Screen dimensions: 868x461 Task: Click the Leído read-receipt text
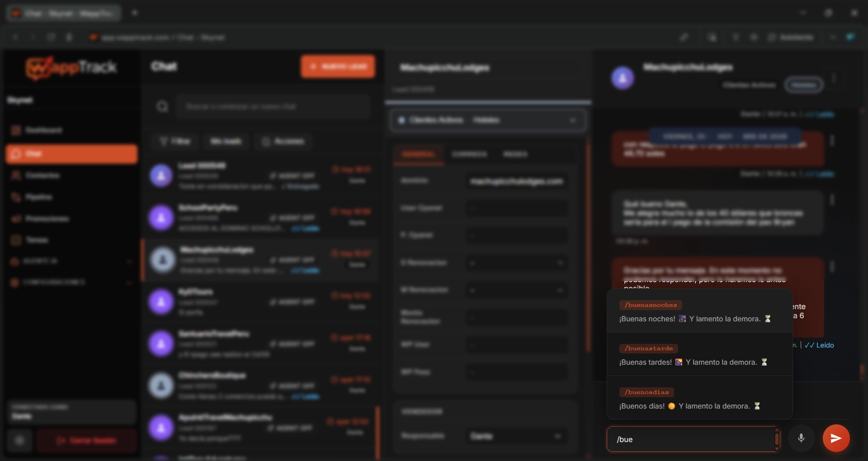point(819,345)
